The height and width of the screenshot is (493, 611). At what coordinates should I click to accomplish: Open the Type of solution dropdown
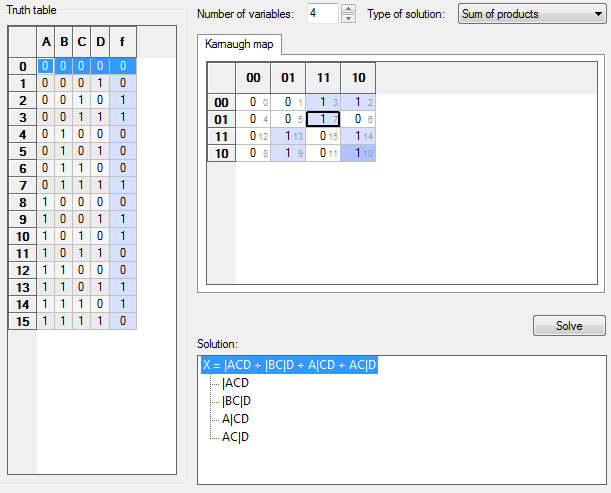click(532, 14)
